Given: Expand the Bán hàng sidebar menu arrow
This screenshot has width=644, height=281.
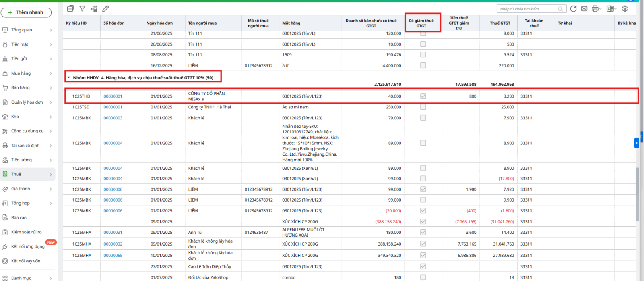Looking at the screenshot, I should [51, 88].
